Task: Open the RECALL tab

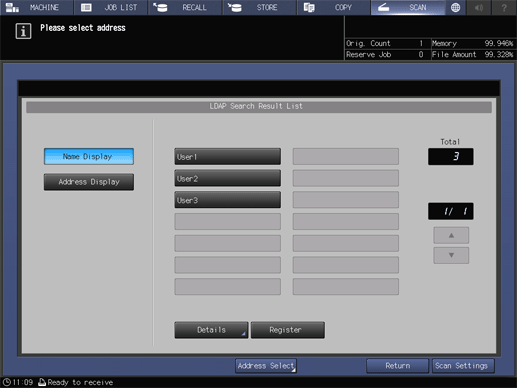Action: point(185,7)
